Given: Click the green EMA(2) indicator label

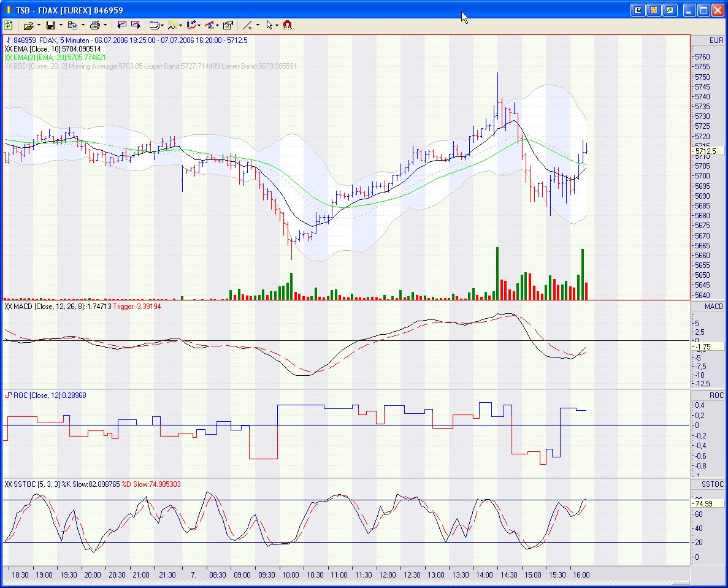Looking at the screenshot, I should [55, 57].
